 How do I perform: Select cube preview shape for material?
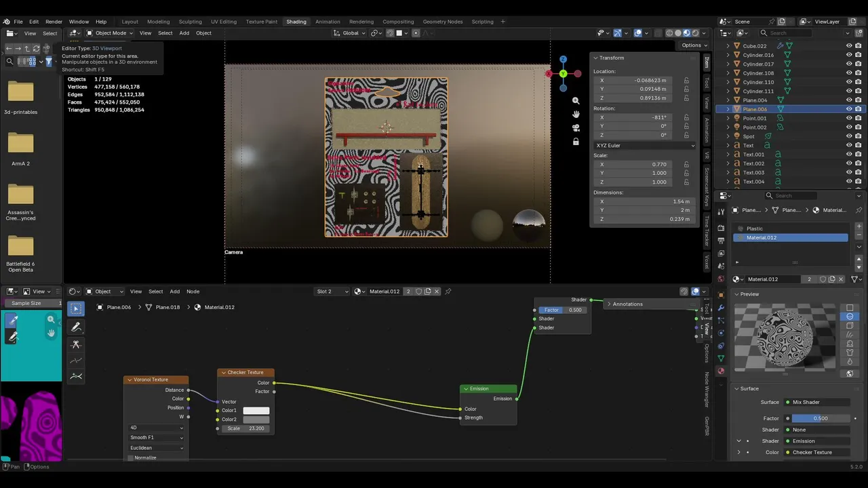point(850,325)
